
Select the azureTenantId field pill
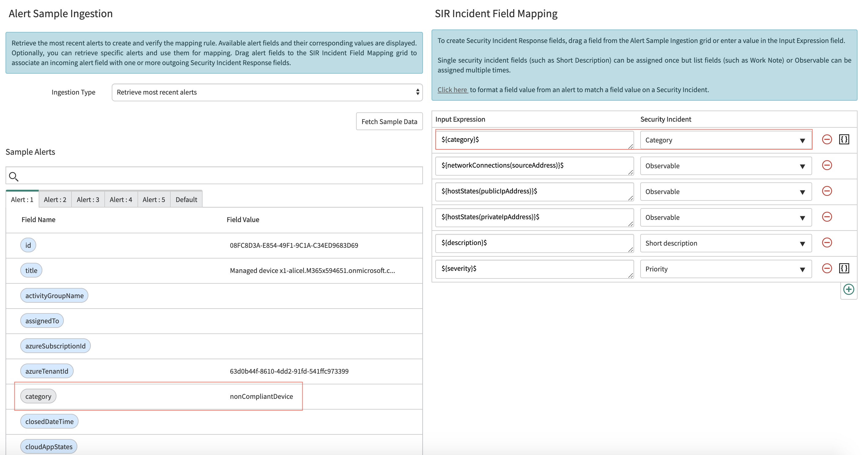(x=47, y=371)
